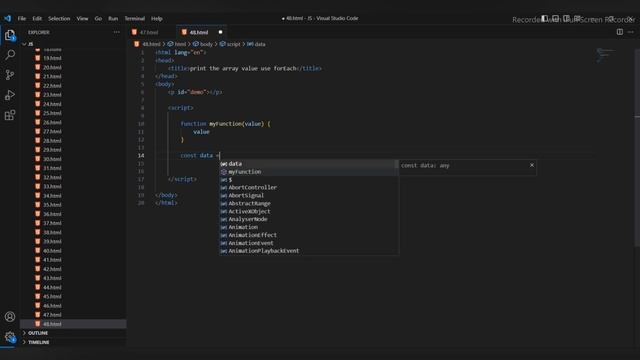Open Explorer panel more actions ellipsis
Viewport: 640px width, 360px height.
(117, 32)
